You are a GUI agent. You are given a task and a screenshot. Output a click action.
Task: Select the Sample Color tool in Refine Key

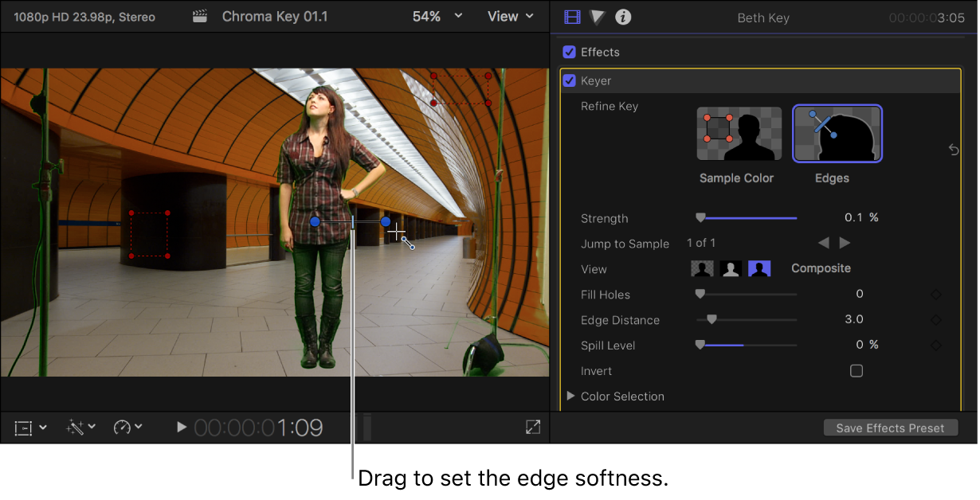[738, 134]
